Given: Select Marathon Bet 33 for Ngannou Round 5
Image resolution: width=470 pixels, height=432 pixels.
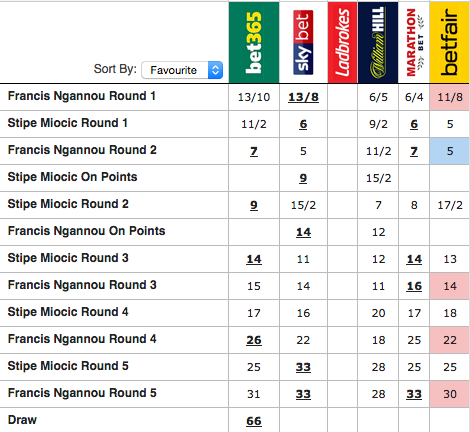Looking at the screenshot, I should [414, 394].
